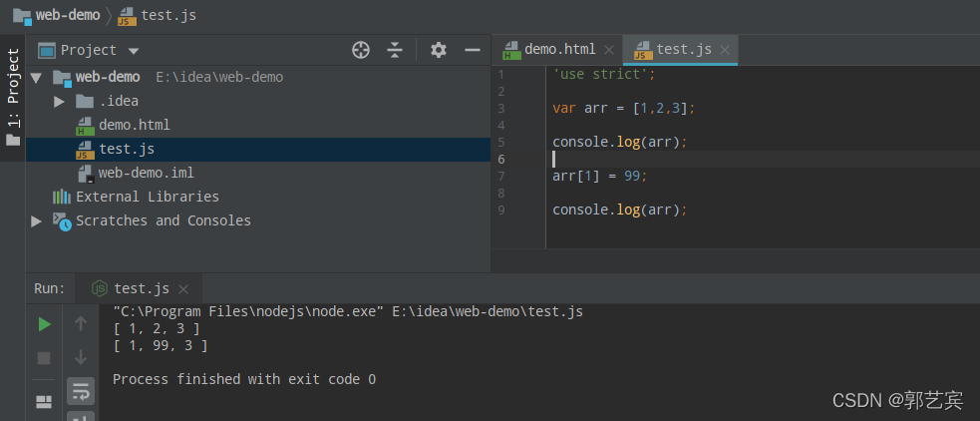Open the 1: Project side tab

(13, 97)
